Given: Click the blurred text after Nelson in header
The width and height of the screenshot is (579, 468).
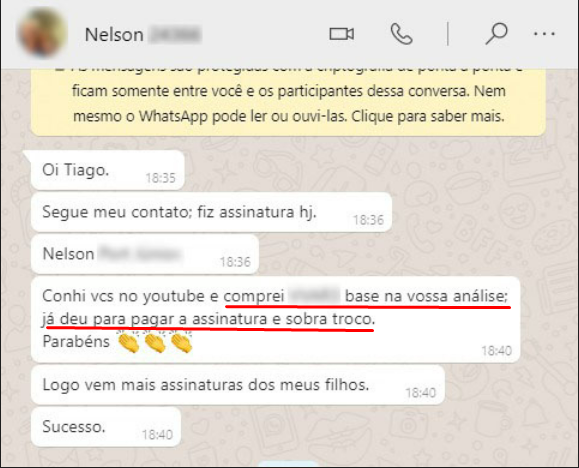Looking at the screenshot, I should [175, 35].
